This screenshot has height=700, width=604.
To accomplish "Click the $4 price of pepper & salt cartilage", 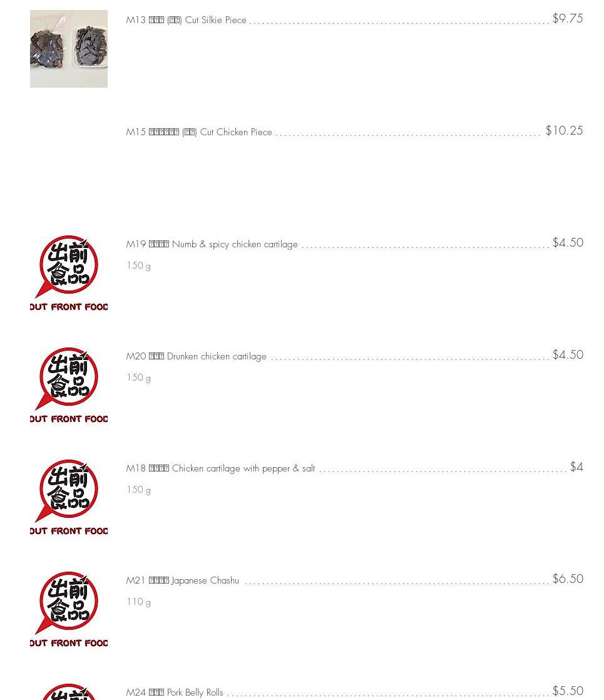I will coord(576,466).
